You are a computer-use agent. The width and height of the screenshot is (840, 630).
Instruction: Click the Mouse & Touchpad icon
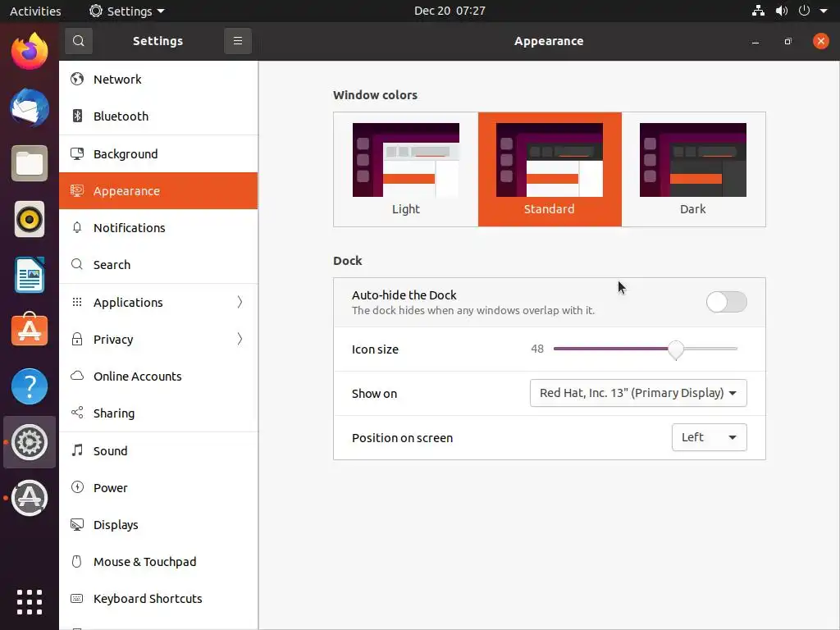[x=77, y=561]
